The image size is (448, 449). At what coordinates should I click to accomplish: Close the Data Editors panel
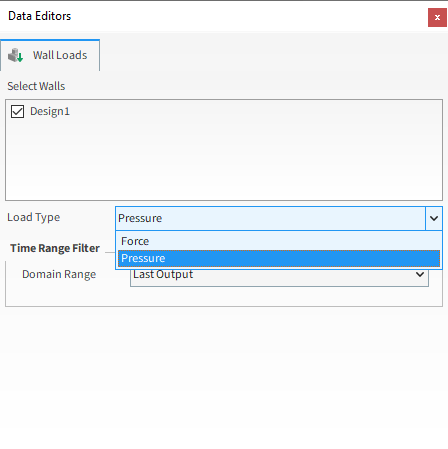coord(437,18)
